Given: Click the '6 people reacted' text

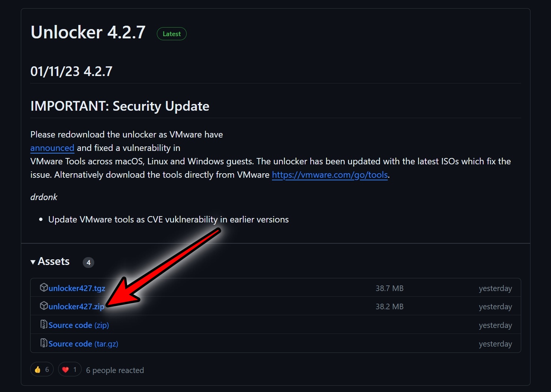Looking at the screenshot, I should (115, 370).
